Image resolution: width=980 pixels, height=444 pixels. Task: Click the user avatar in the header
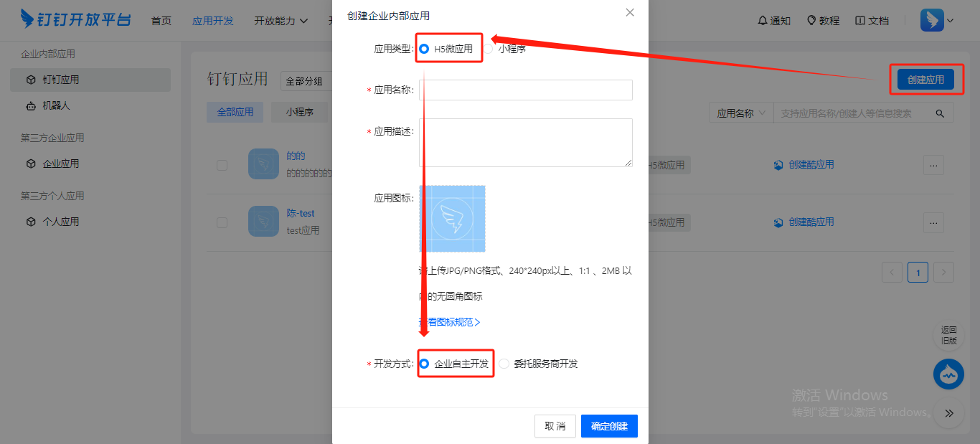[932, 20]
